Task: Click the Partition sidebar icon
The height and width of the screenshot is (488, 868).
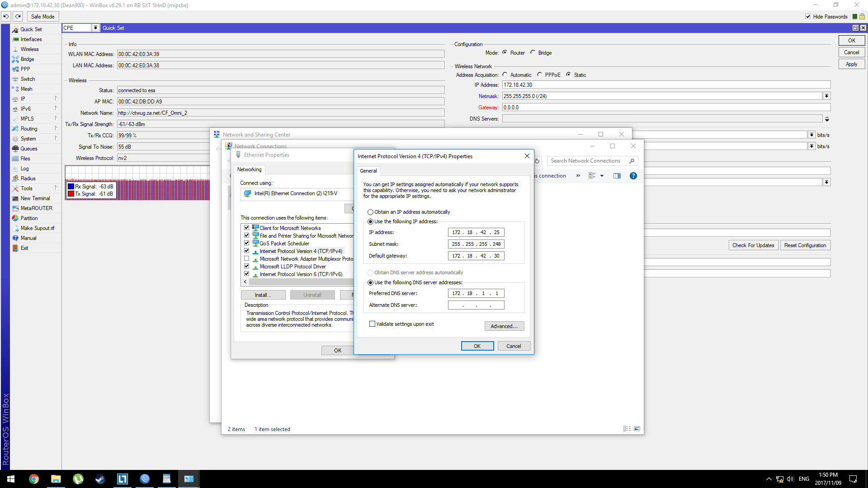Action: click(15, 218)
